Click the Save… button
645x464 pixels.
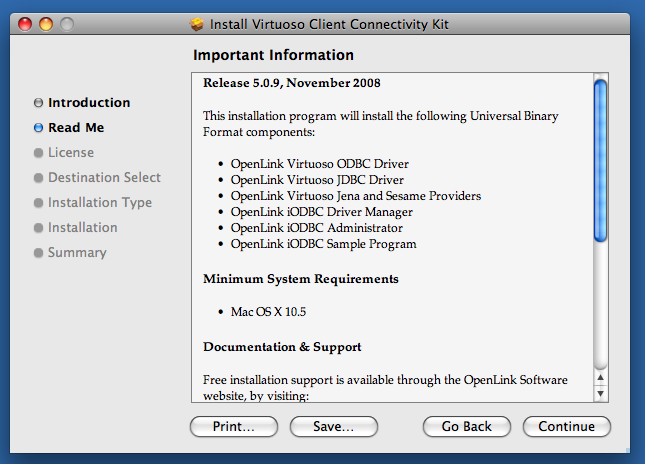(x=334, y=427)
